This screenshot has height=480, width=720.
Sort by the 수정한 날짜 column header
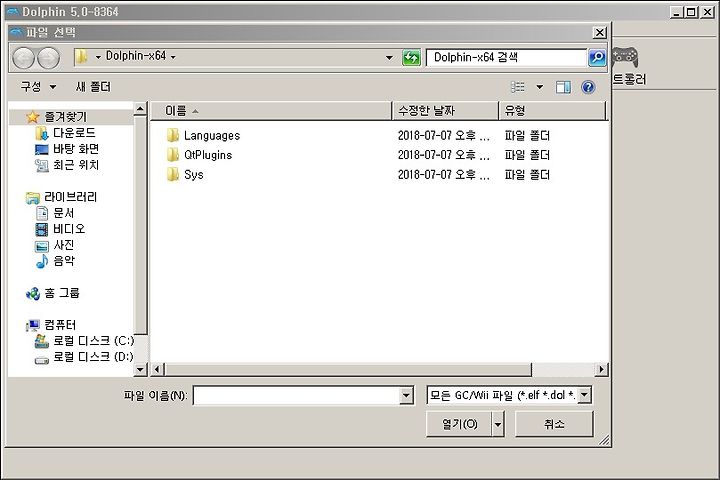(x=445, y=111)
